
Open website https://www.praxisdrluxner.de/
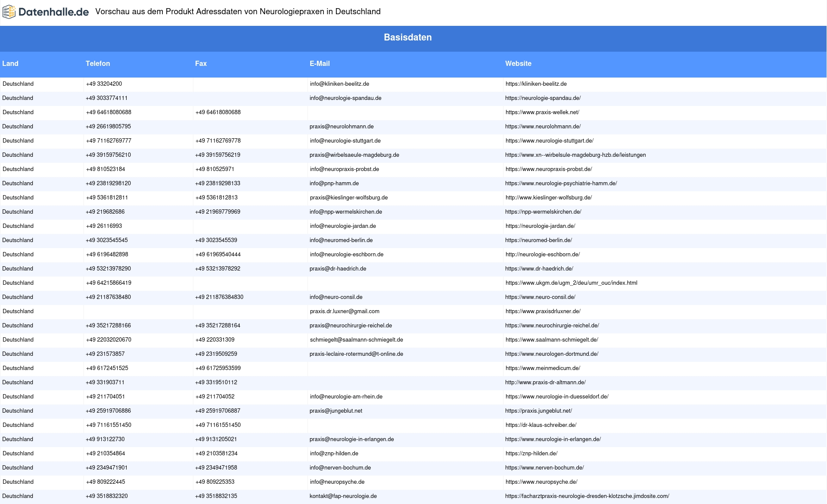point(543,311)
